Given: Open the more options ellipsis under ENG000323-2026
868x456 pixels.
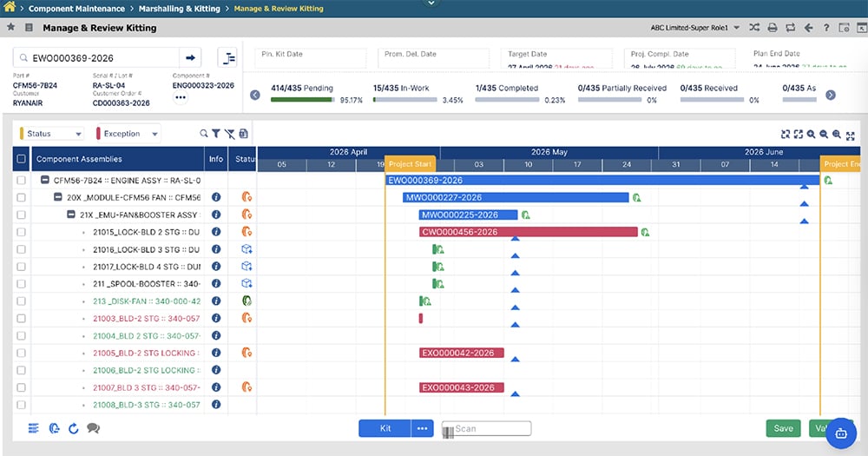Looking at the screenshot, I should 181,97.
